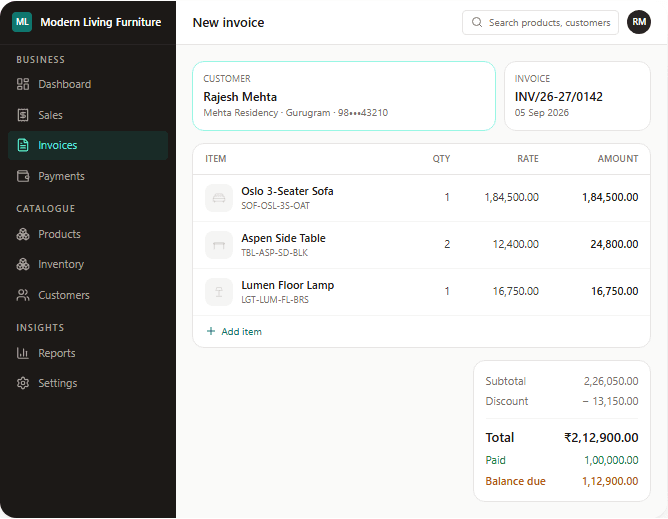Click the discount value 13,150.00
The image size is (668, 519).
610,401
